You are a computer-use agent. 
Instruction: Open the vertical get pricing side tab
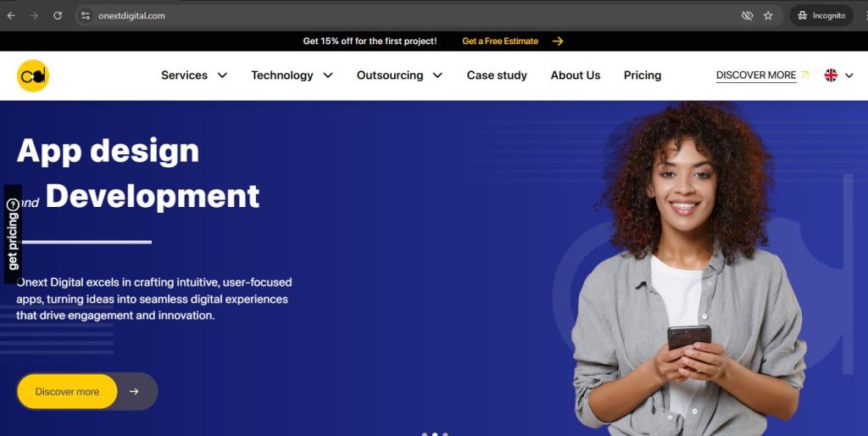[13, 234]
